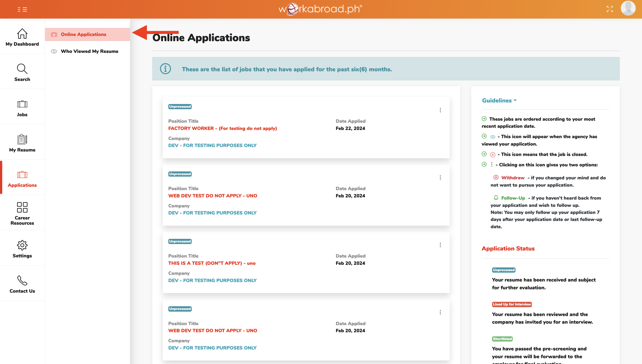The image size is (642, 364).
Task: Select Online Applications submenu item
Action: 83,34
